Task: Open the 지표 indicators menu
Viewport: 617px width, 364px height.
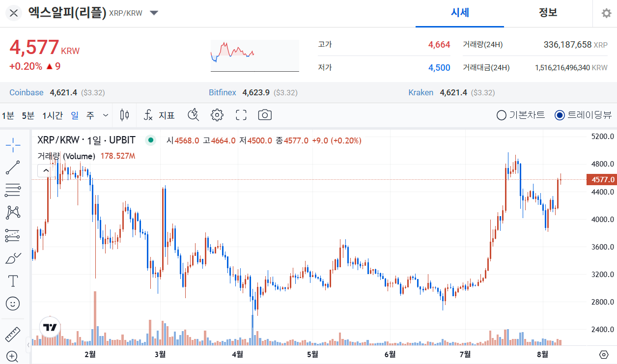Action: point(159,115)
